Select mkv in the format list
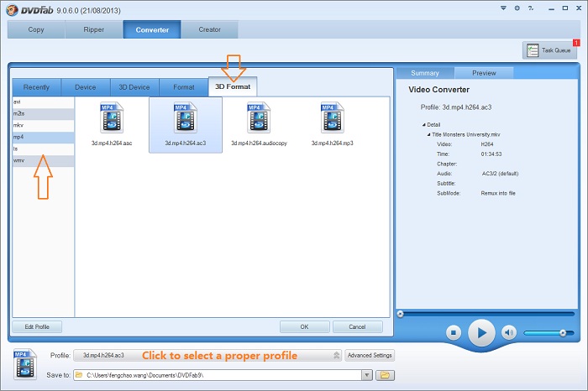Screen dimensions: 588x391 pyautogui.click(x=43, y=125)
